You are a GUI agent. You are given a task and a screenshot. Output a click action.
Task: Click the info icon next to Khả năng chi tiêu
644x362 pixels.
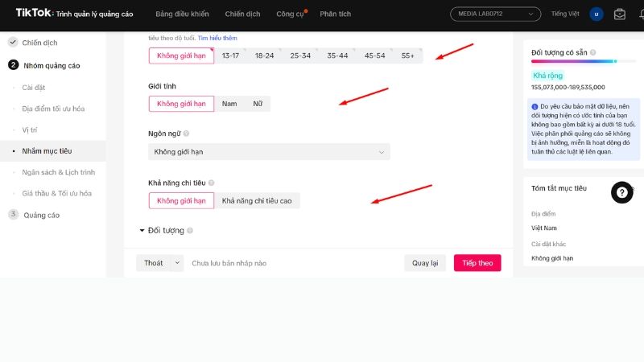(211, 183)
